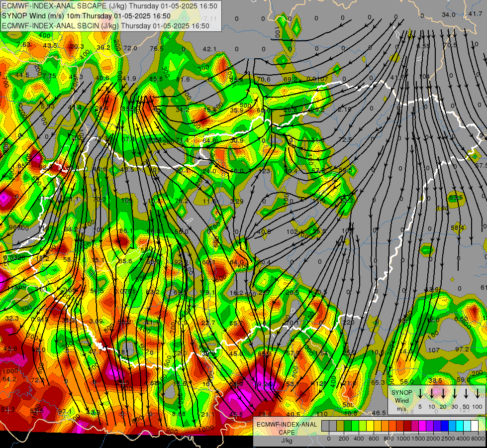Click the SYNOP label in wind legend
The width and height of the screenshot is (487, 448).
[x=401, y=393]
